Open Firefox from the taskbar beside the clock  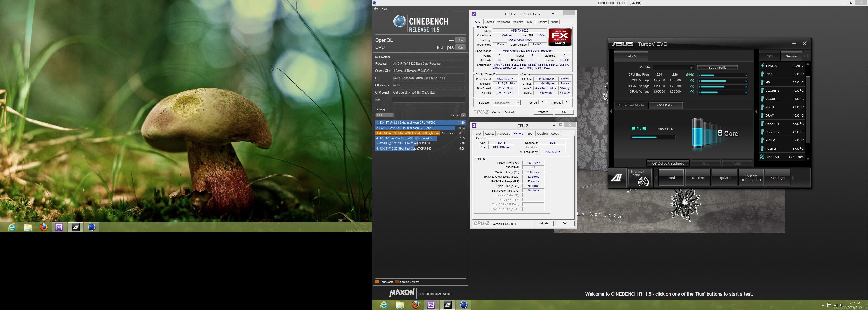[x=416, y=305]
